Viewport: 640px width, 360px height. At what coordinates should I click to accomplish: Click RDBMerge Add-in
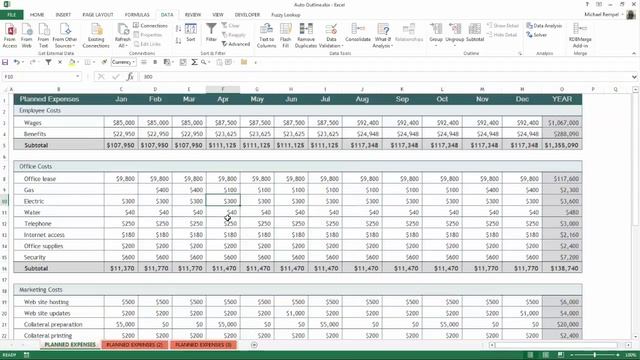[x=580, y=36]
